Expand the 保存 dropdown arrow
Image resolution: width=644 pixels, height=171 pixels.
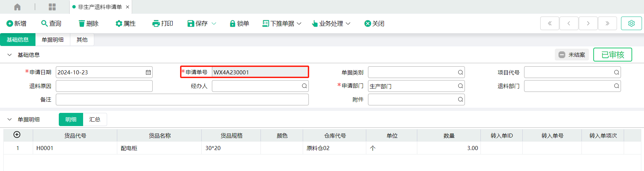point(214,23)
